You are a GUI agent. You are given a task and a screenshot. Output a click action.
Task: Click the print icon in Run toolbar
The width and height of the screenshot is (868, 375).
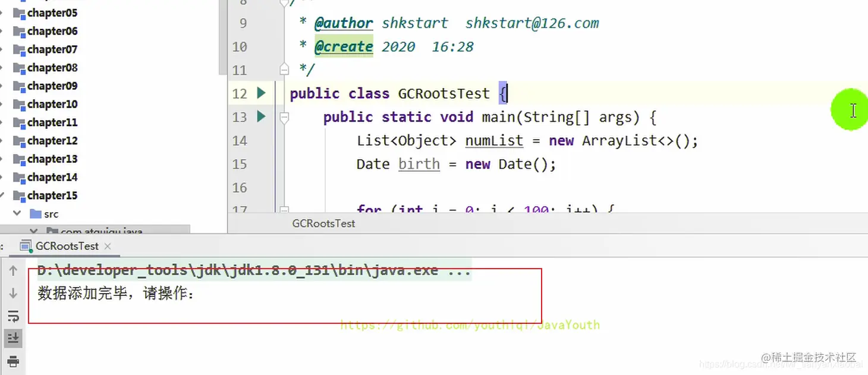click(x=13, y=361)
